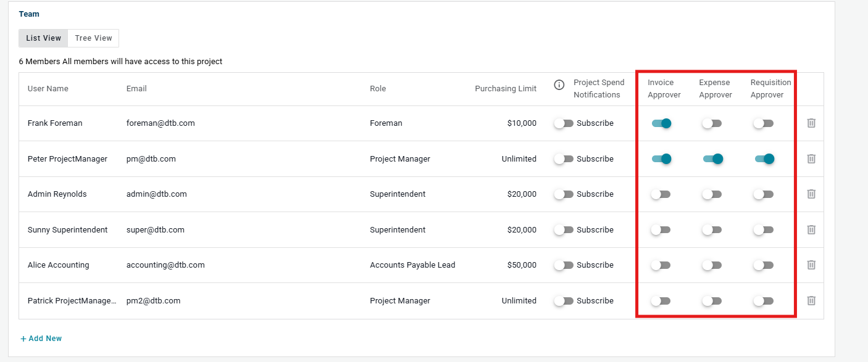The width and height of the screenshot is (868, 362).
Task: Toggle Subscribe switch for Admin Reynolds
Action: 564,194
